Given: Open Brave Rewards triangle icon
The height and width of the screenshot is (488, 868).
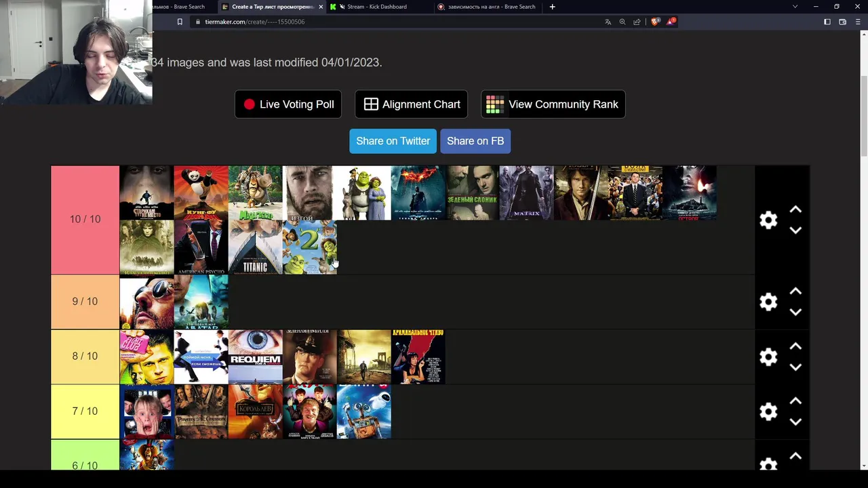Looking at the screenshot, I should [671, 22].
